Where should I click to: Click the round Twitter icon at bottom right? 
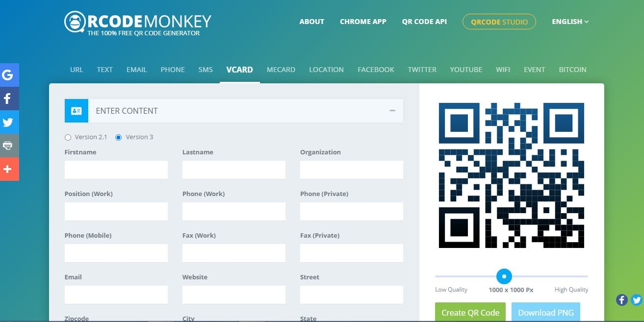[x=637, y=300]
